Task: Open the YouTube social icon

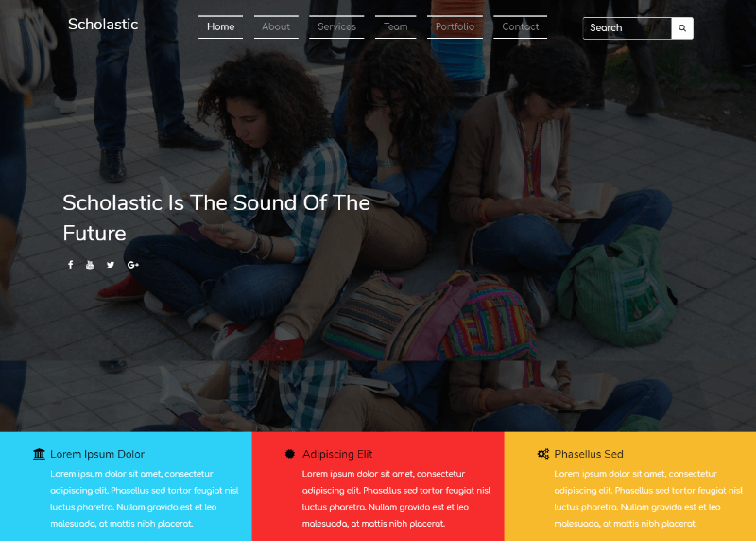Action: tap(90, 265)
